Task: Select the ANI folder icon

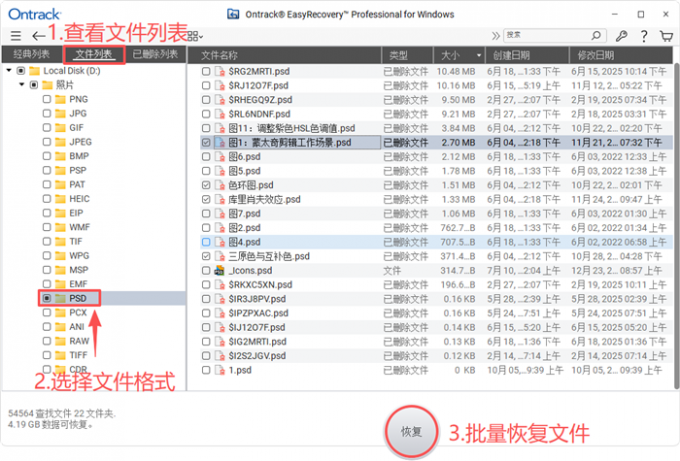Action: pos(60,327)
